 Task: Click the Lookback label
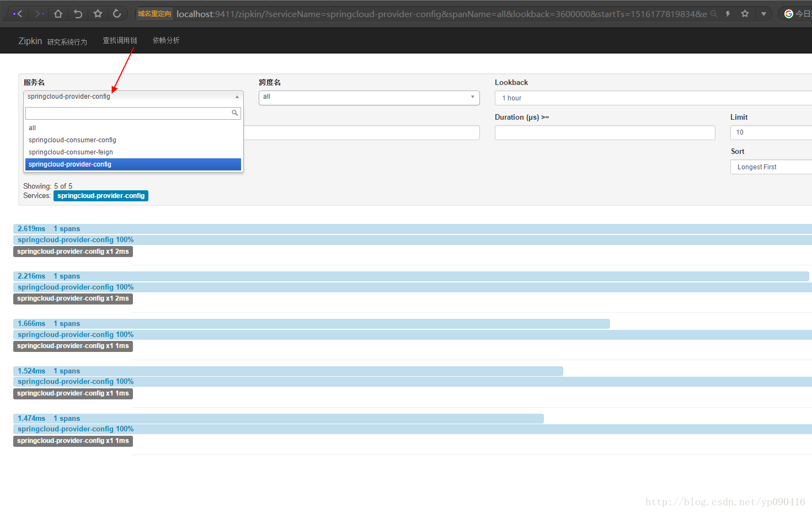(511, 82)
